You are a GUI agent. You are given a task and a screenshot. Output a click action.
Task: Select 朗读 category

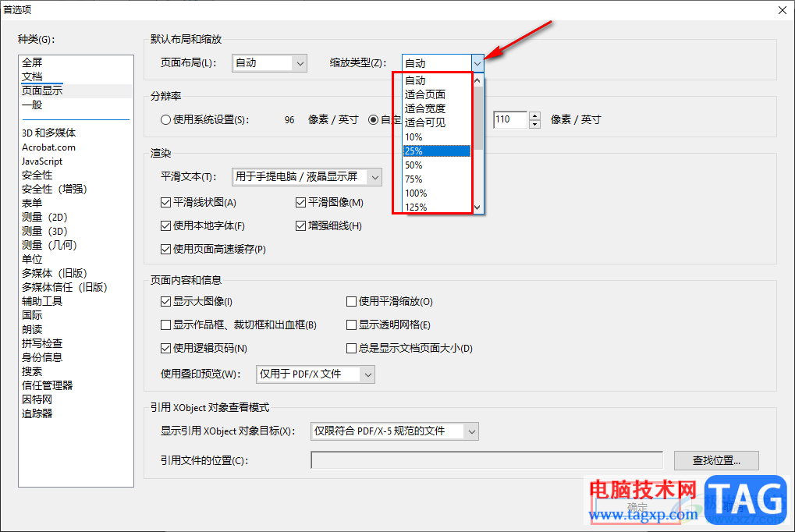pyautogui.click(x=32, y=330)
